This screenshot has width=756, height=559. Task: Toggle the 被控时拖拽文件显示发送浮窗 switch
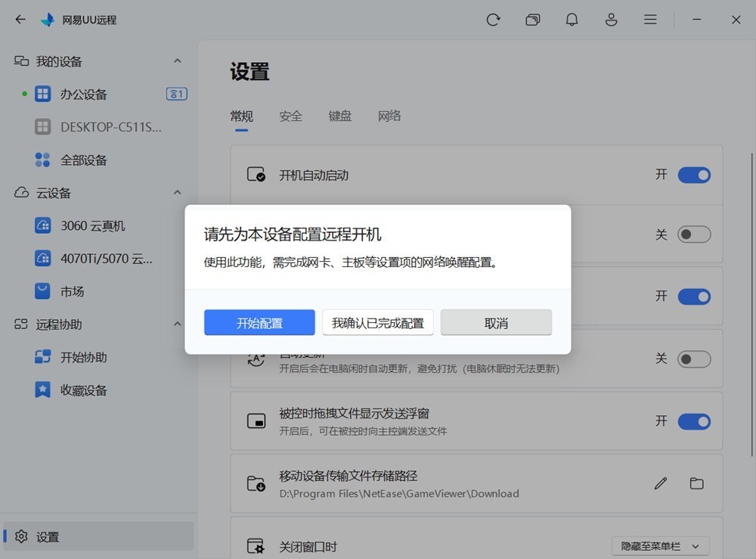click(x=694, y=421)
